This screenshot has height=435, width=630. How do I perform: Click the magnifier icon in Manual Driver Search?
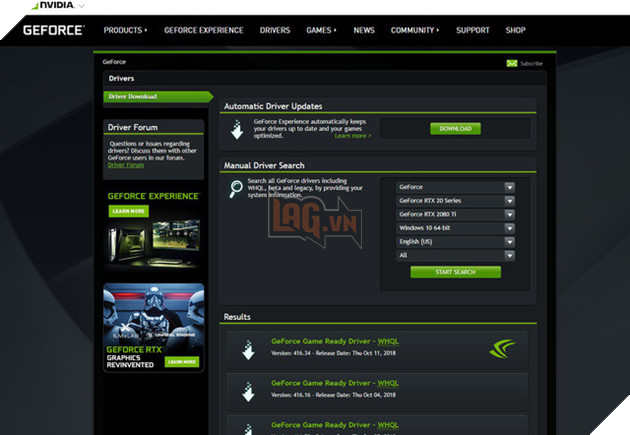pos(236,188)
